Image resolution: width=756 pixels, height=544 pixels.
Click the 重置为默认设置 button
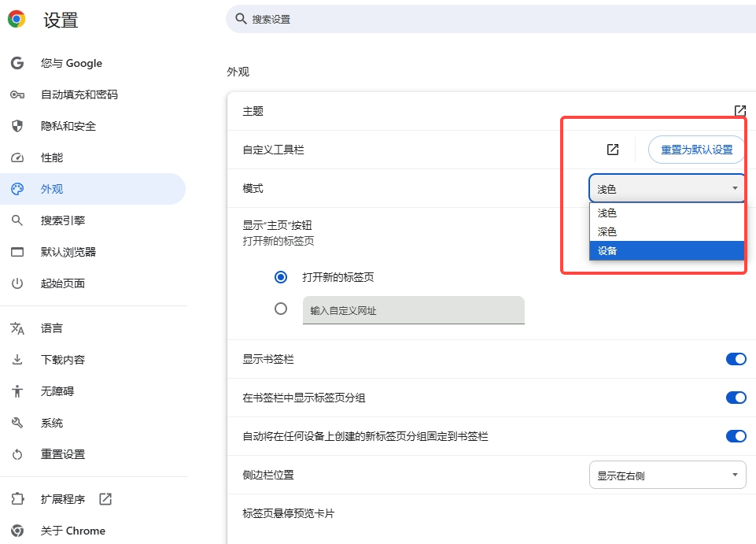click(696, 150)
